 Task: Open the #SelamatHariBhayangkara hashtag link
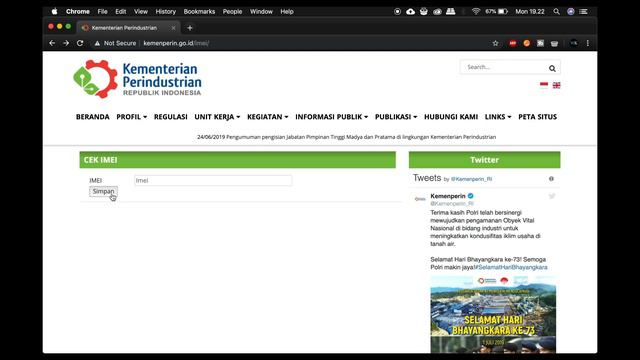tap(511, 267)
